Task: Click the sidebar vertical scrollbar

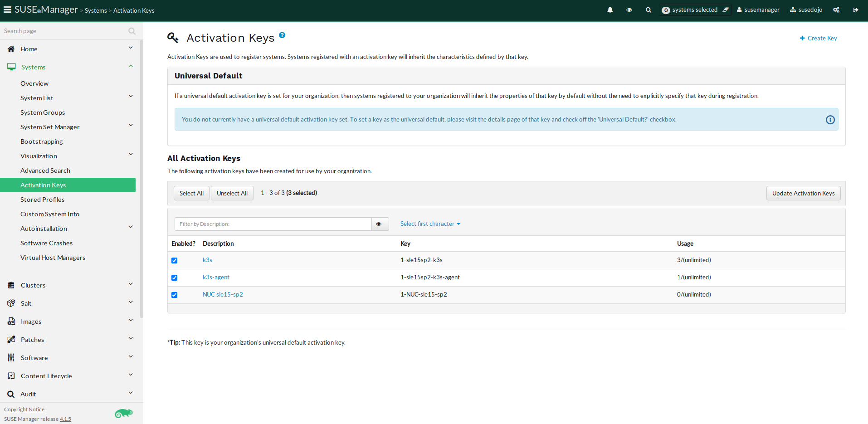Action: click(x=141, y=179)
